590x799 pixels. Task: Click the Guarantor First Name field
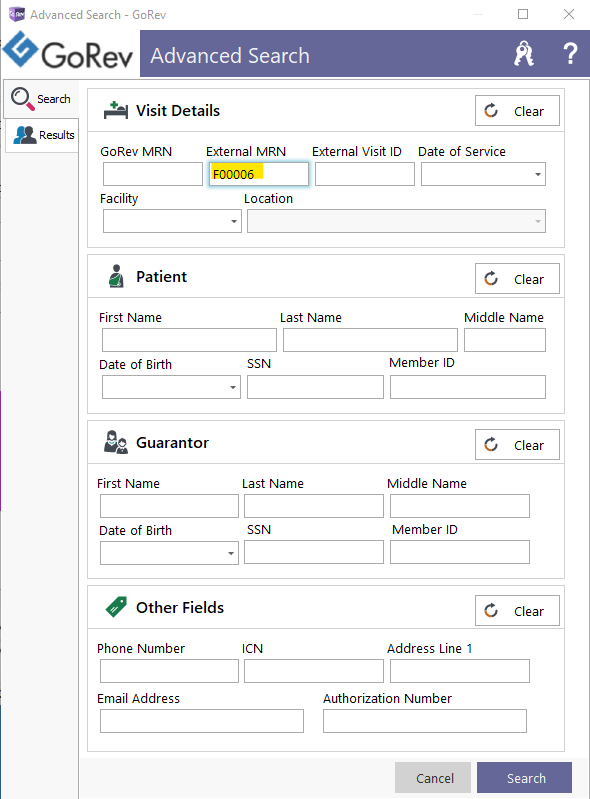pyautogui.click(x=169, y=506)
